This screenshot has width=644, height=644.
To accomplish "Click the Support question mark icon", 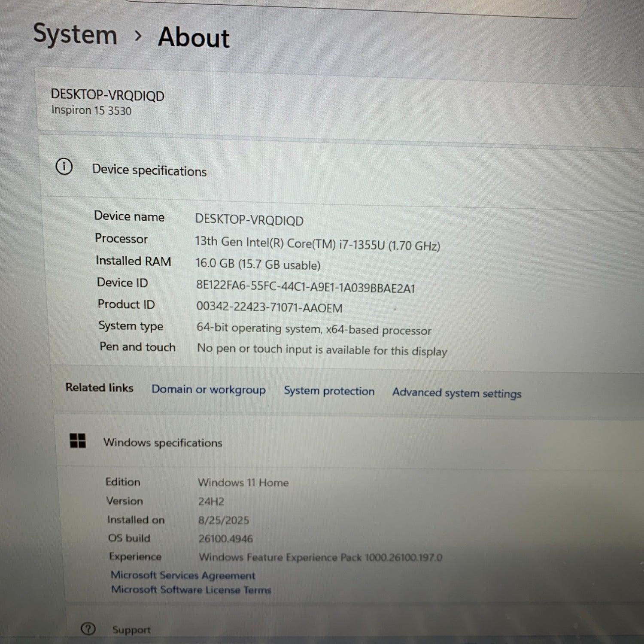I will (88, 629).
